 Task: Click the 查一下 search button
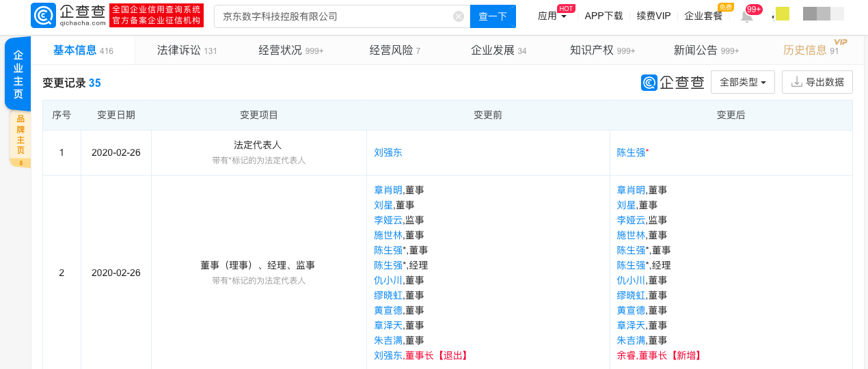coord(493,16)
